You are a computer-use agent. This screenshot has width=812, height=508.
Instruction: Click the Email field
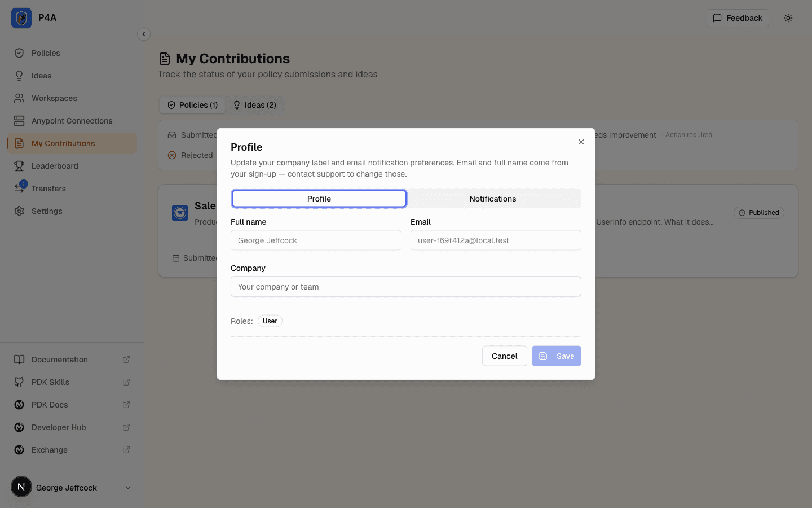coord(496,240)
